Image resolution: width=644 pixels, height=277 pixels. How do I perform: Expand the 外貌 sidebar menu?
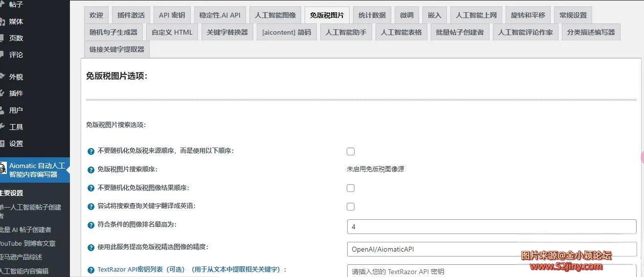16,77
